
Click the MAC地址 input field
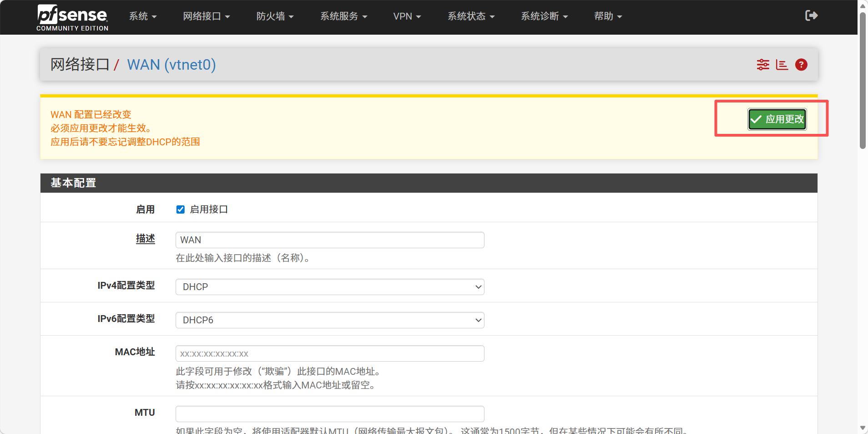click(x=329, y=353)
